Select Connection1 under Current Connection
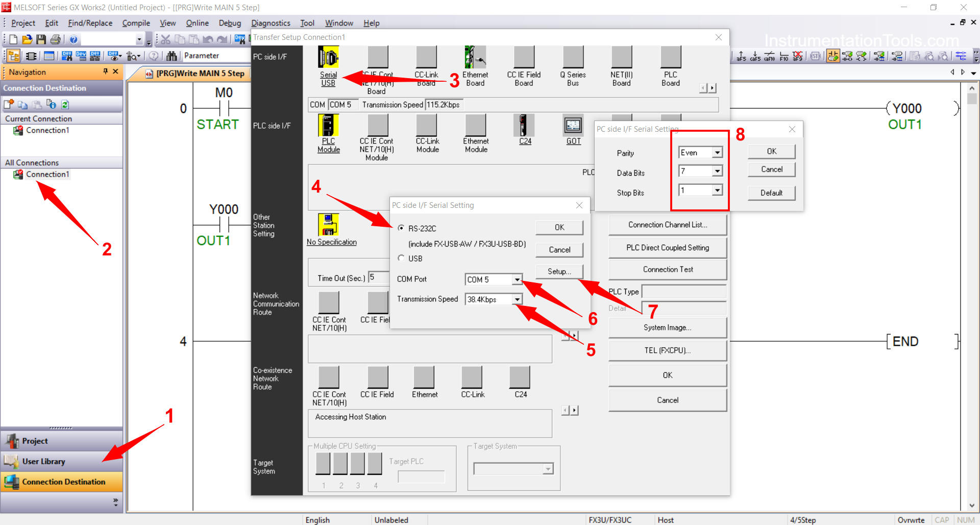The width and height of the screenshot is (980, 525). pos(47,130)
